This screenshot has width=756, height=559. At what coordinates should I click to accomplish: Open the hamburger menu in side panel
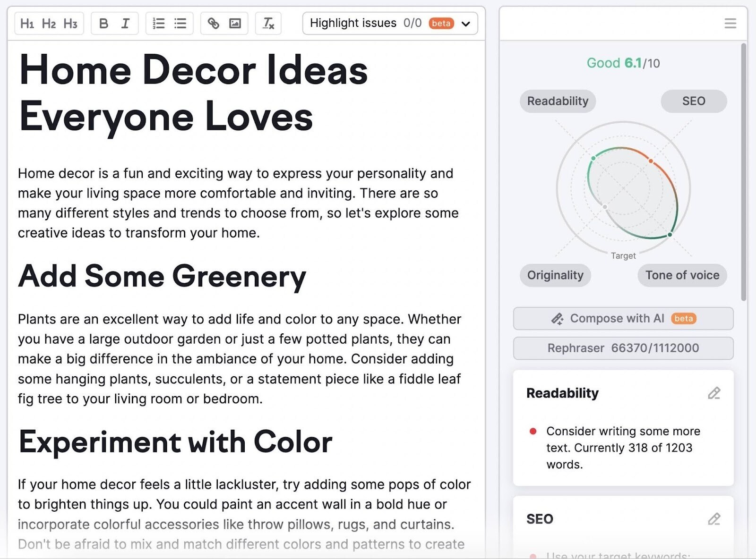click(730, 24)
